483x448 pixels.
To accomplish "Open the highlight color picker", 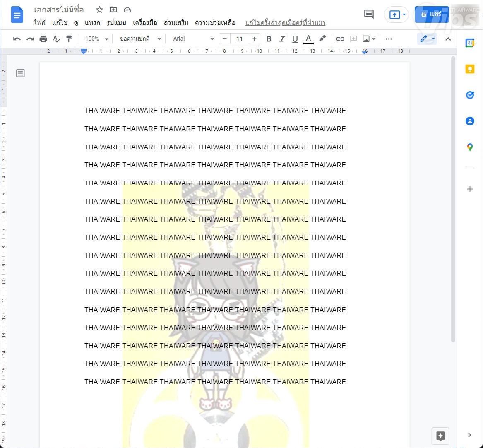I will (x=322, y=39).
